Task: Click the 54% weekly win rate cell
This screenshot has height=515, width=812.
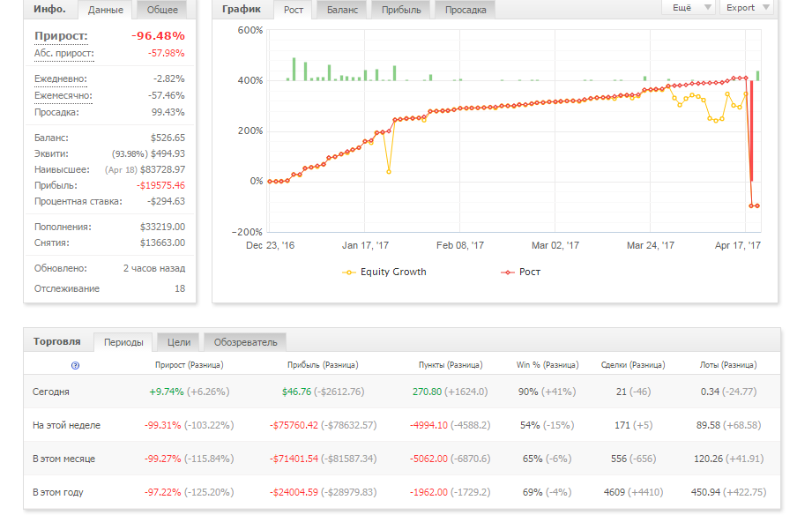Action: tap(530, 425)
